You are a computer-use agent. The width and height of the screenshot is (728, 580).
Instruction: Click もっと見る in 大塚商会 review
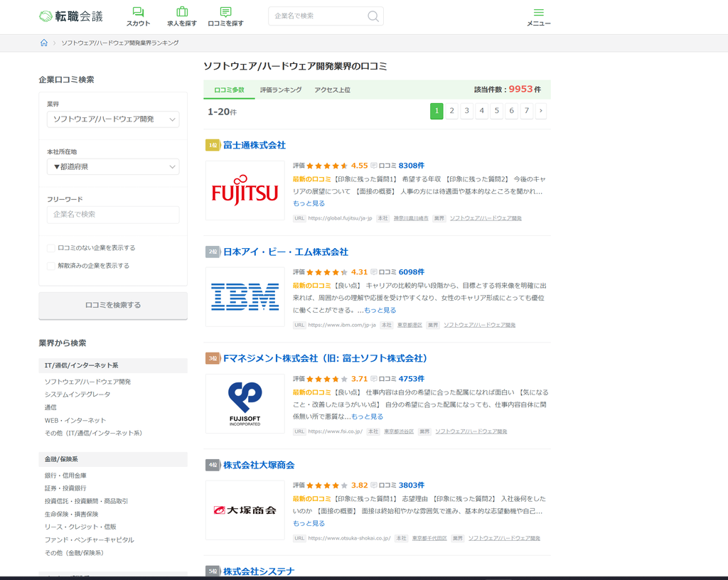[309, 523]
